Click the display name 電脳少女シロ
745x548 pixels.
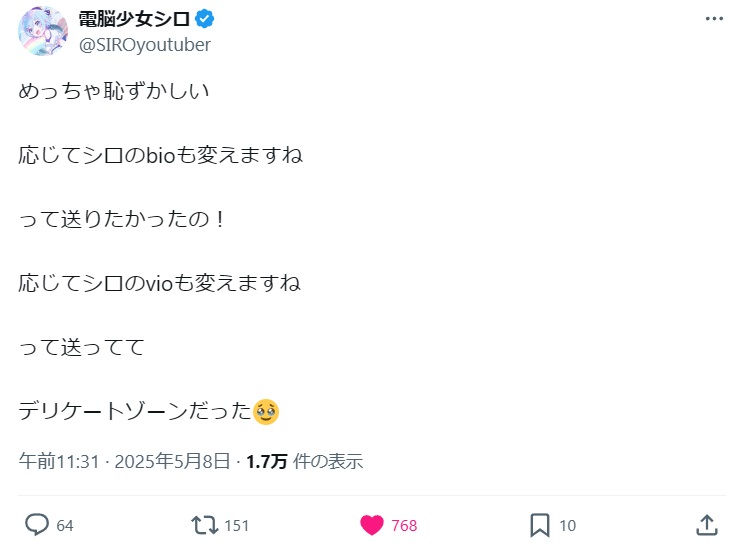134,19
